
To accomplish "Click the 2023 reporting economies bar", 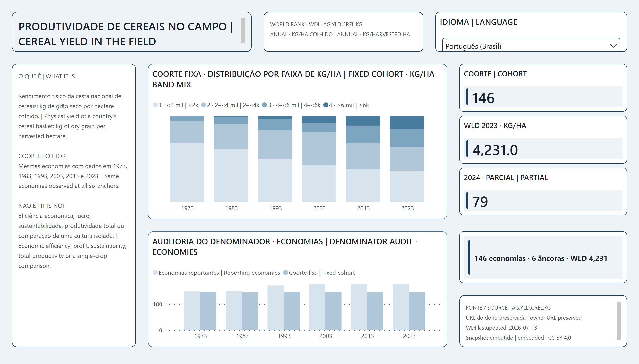I will pos(401,307).
